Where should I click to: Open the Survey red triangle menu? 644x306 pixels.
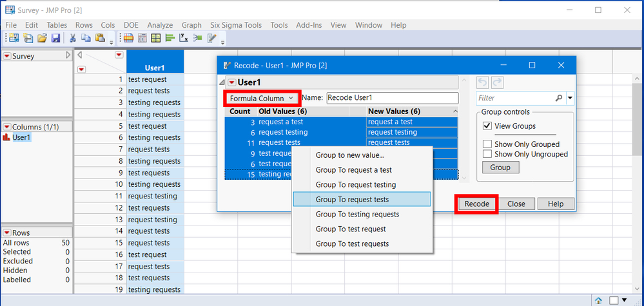6,56
